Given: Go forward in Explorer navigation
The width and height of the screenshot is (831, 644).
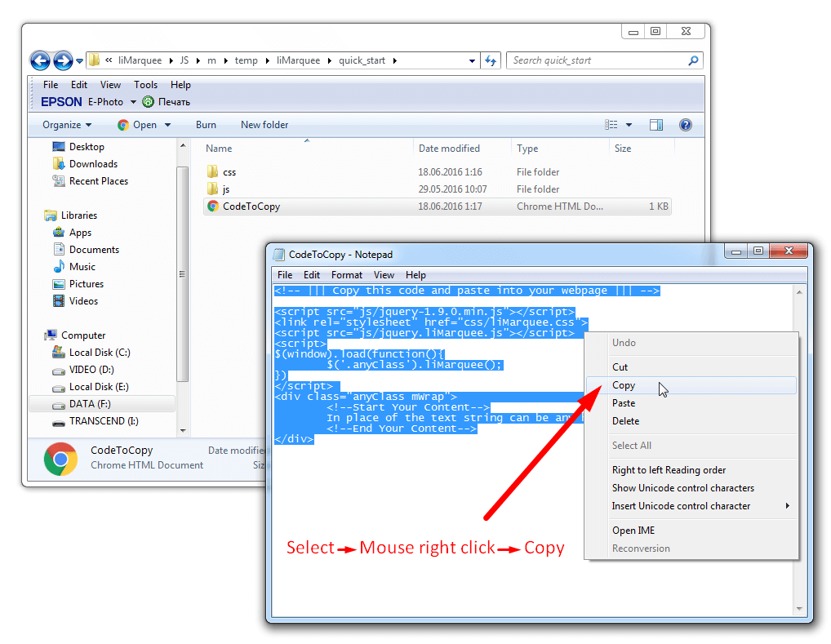Looking at the screenshot, I should (x=63, y=61).
